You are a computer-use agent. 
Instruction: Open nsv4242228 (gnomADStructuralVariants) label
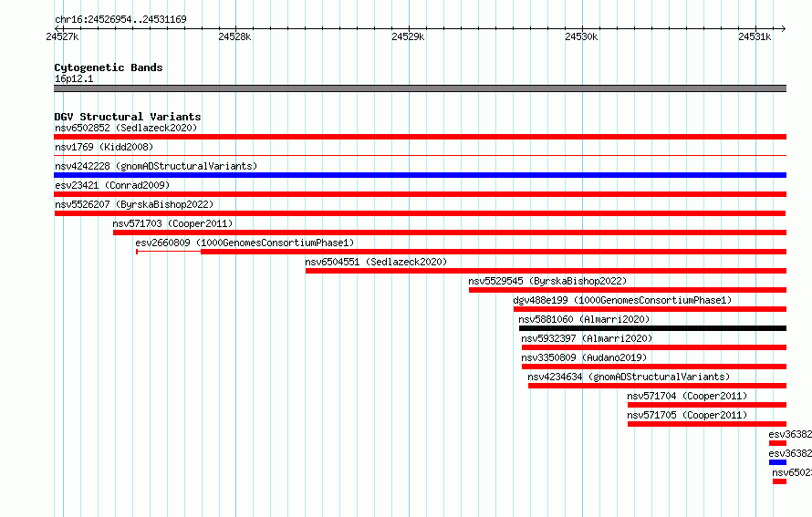click(x=156, y=166)
